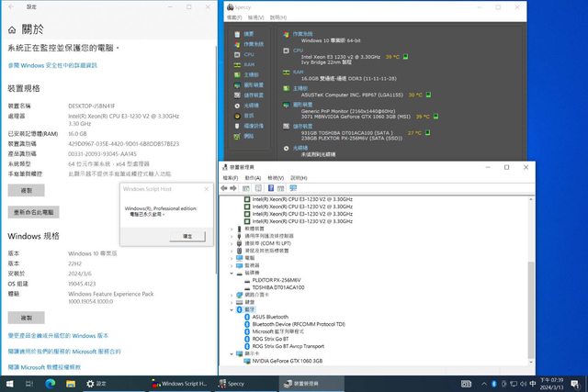Open Microsoft Edge from the taskbar

coord(51,384)
